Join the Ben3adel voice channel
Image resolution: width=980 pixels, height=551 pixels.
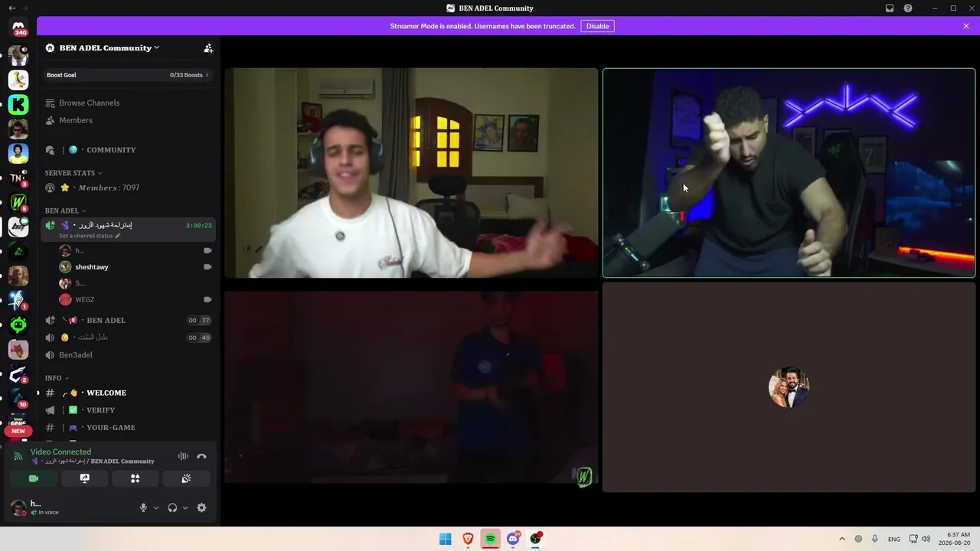(128, 355)
